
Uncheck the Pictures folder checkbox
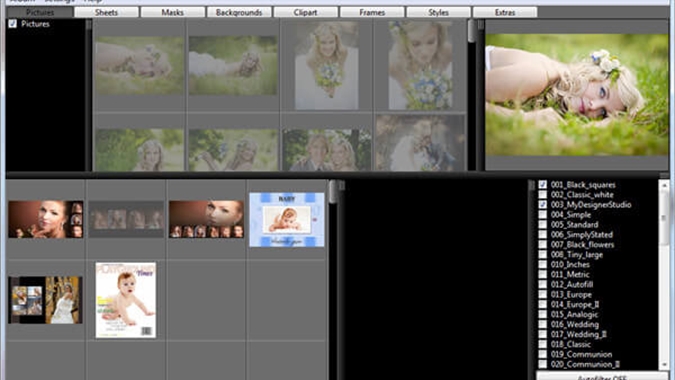click(x=12, y=24)
